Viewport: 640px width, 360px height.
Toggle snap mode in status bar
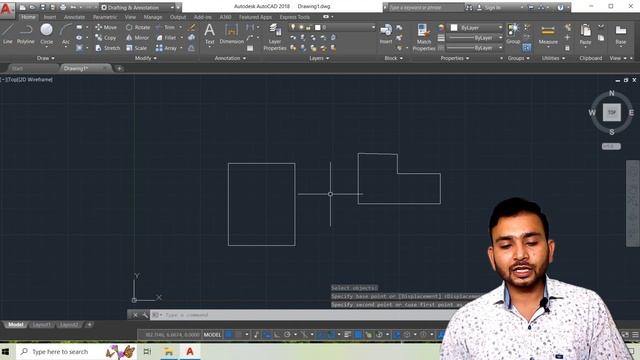pyautogui.click(x=238, y=335)
